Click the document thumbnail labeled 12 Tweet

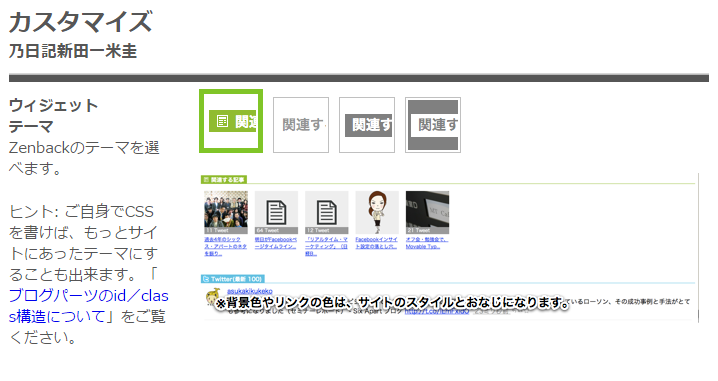point(326,212)
